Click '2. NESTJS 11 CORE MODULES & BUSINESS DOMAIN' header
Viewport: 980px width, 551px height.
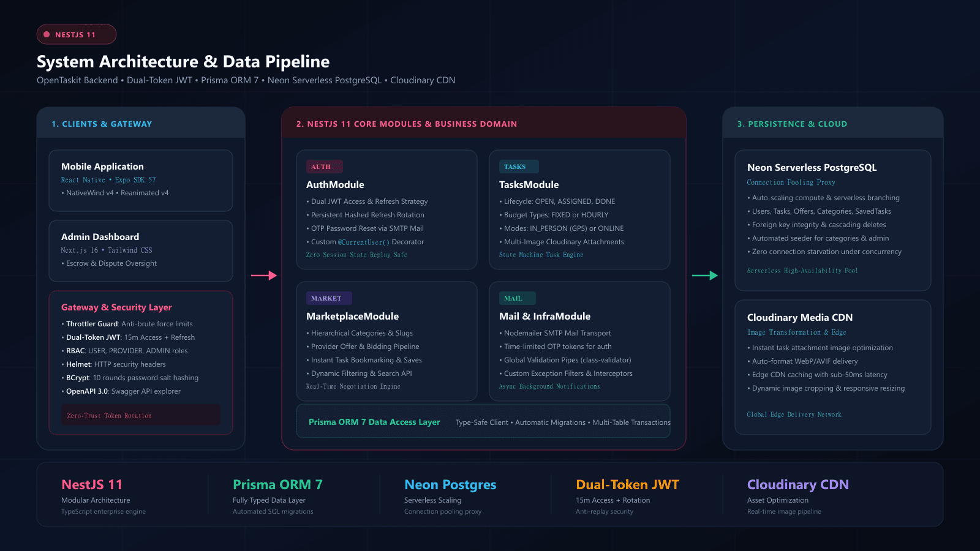tap(407, 124)
